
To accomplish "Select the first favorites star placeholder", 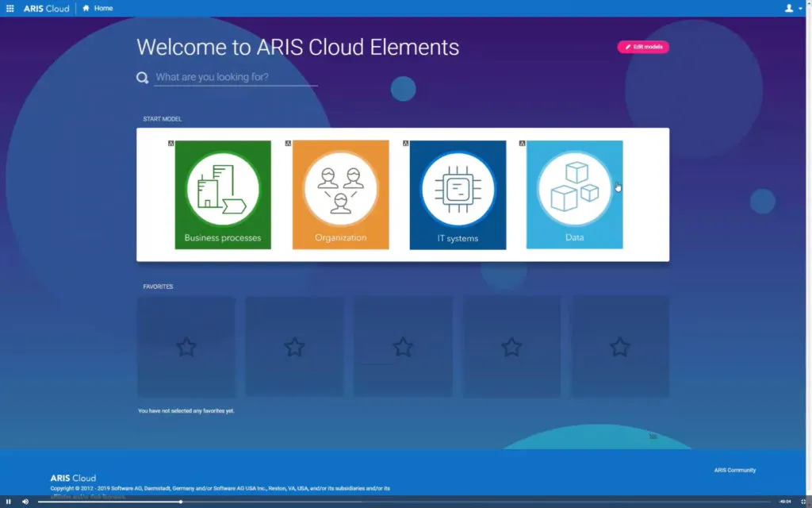I will [186, 347].
